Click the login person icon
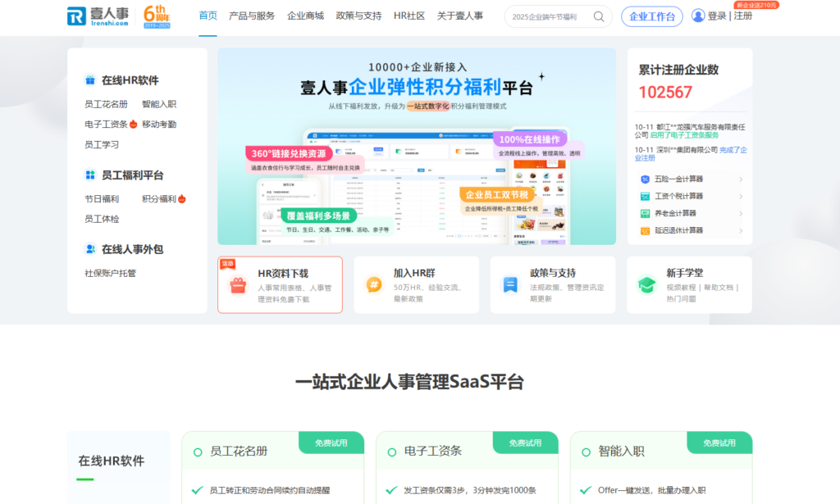 tap(699, 16)
